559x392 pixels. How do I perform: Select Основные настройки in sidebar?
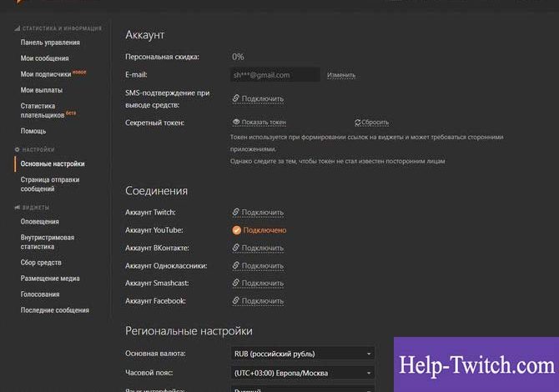click(53, 163)
